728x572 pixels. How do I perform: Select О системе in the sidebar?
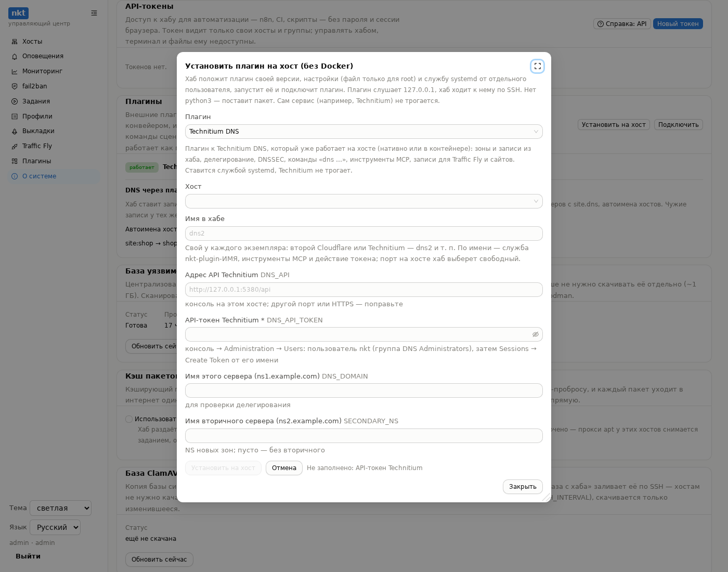(x=54, y=176)
